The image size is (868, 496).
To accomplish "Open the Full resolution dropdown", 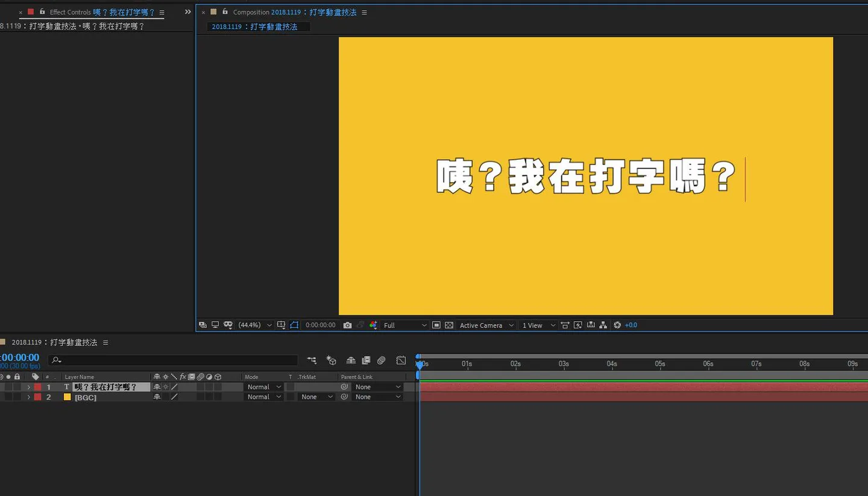I will 405,325.
